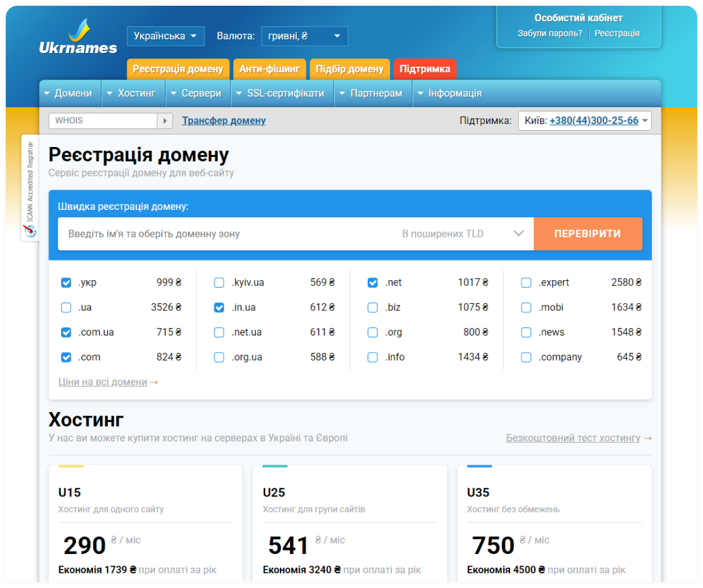Select the 'Реєстрація домену' tab
Image resolution: width=703 pixels, height=588 pixels.
178,69
